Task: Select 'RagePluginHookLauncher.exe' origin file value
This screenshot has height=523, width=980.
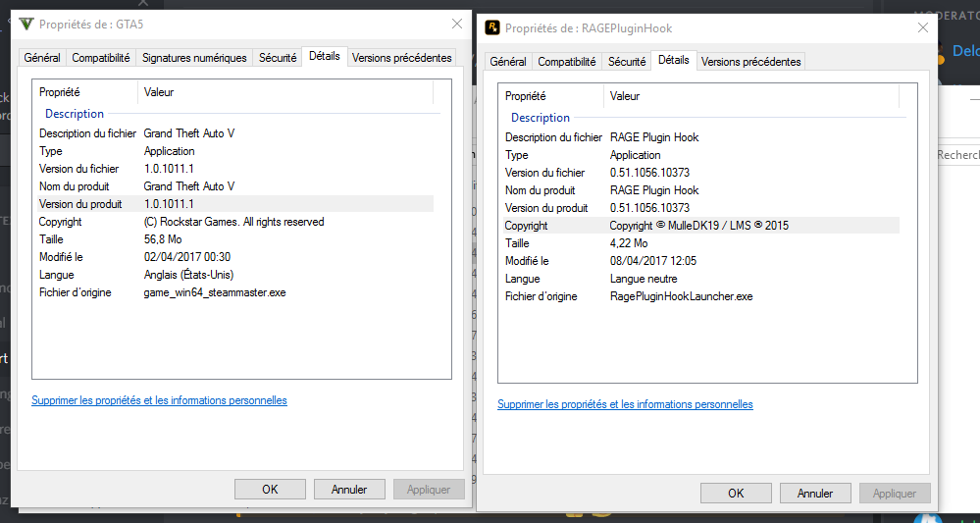Action: point(681,296)
